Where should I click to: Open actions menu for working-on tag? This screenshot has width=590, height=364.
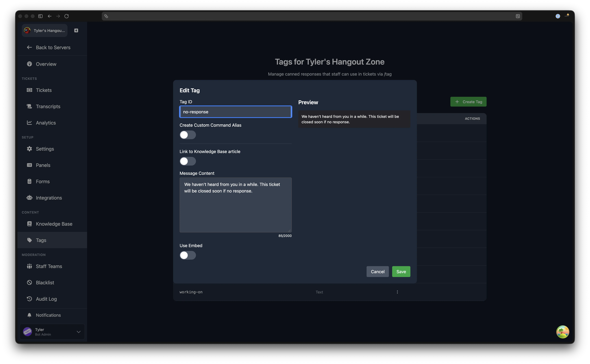coord(397,292)
